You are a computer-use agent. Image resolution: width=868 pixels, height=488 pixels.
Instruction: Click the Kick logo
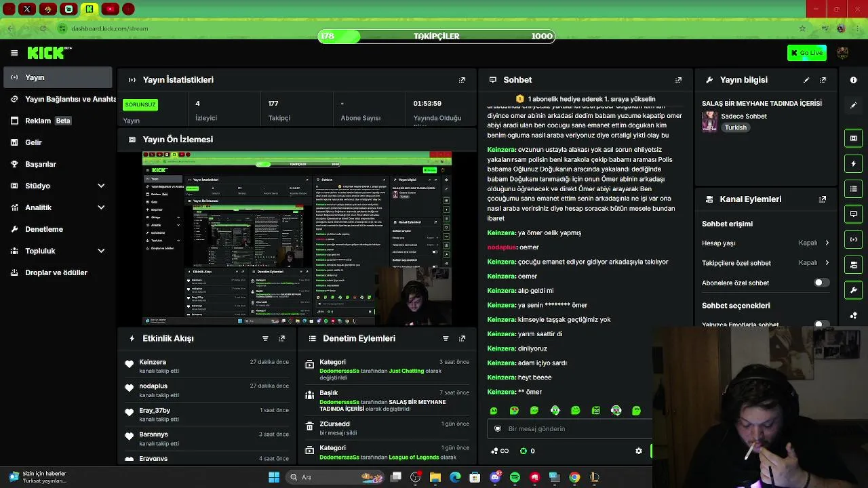50,53
